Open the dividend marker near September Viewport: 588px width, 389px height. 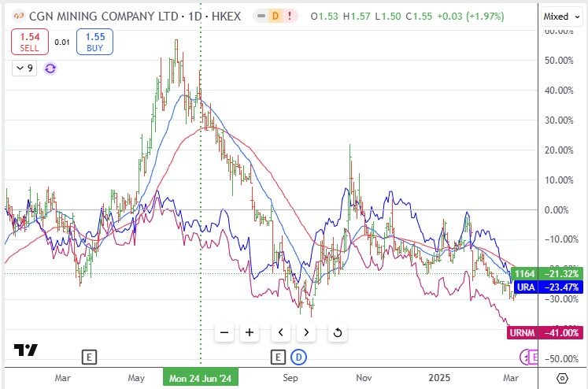tap(299, 358)
